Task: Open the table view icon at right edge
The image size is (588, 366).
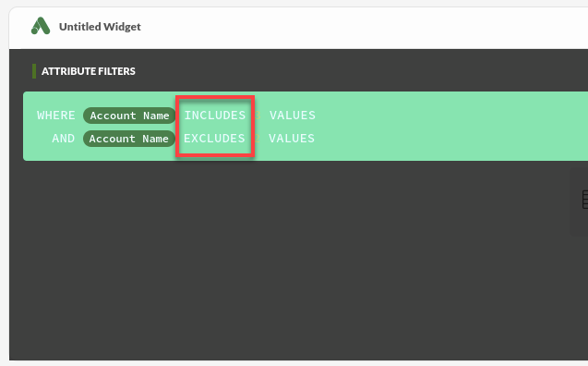Action: click(585, 200)
